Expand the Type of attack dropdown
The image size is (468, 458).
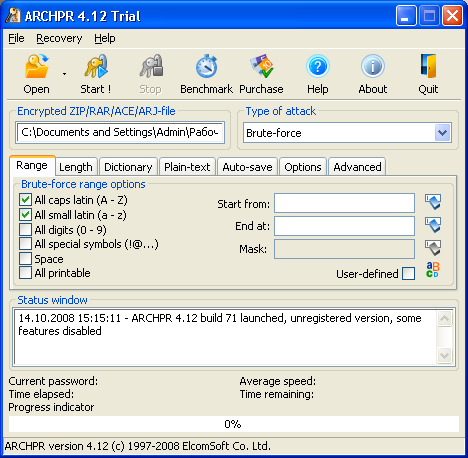point(442,133)
